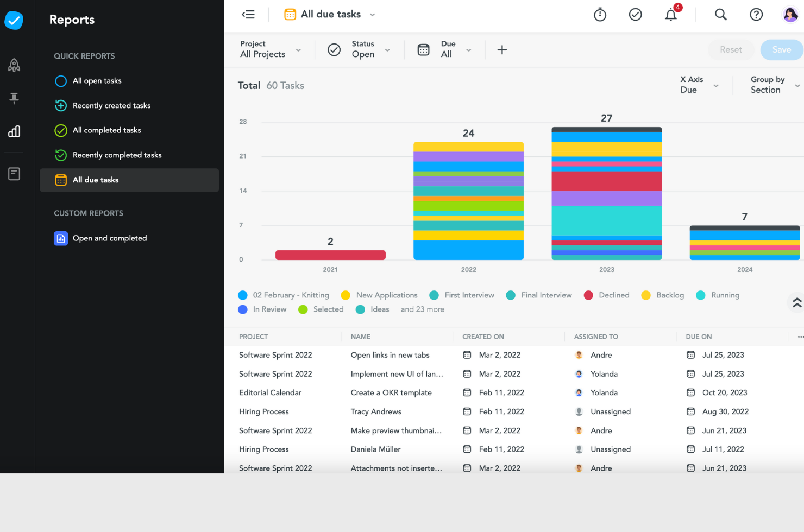This screenshot has height=532, width=804.
Task: Toggle Backlog legend series
Action: [662, 295]
